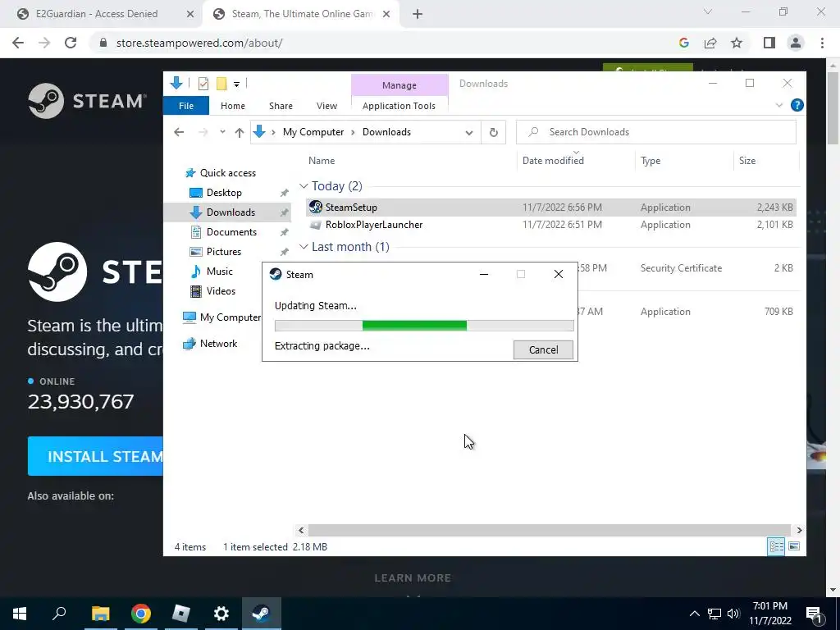Click My Computer in address breadcrumb
This screenshot has width=840, height=630.
coord(313,132)
